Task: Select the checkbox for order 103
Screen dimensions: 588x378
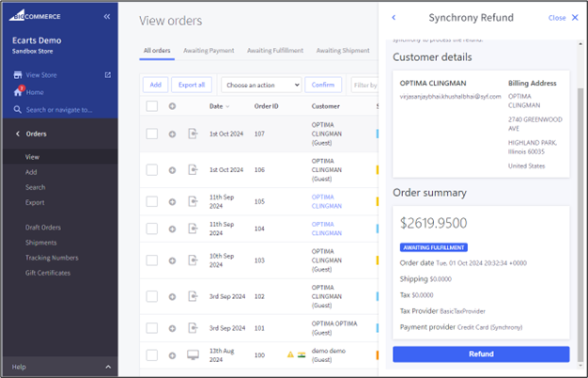Action: [x=152, y=260]
